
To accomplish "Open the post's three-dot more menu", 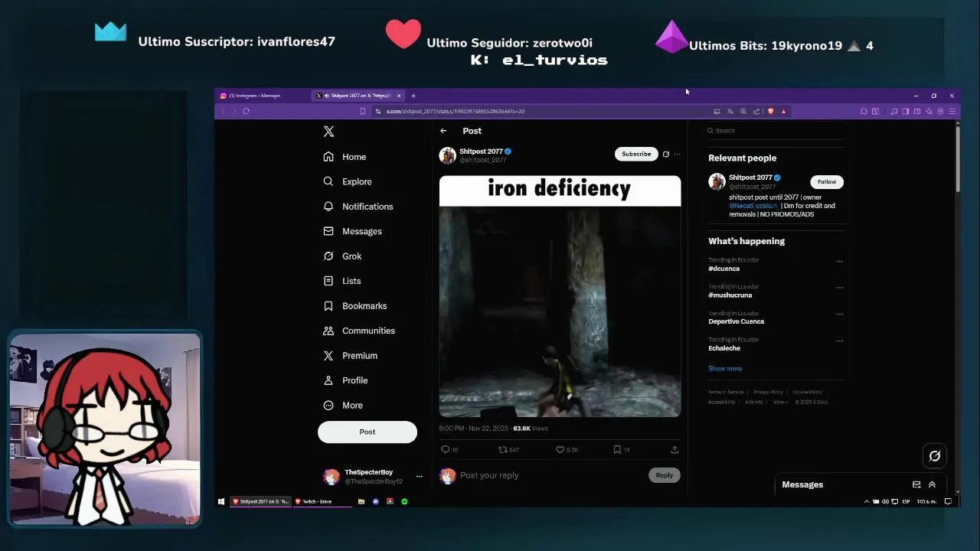I will point(677,155).
